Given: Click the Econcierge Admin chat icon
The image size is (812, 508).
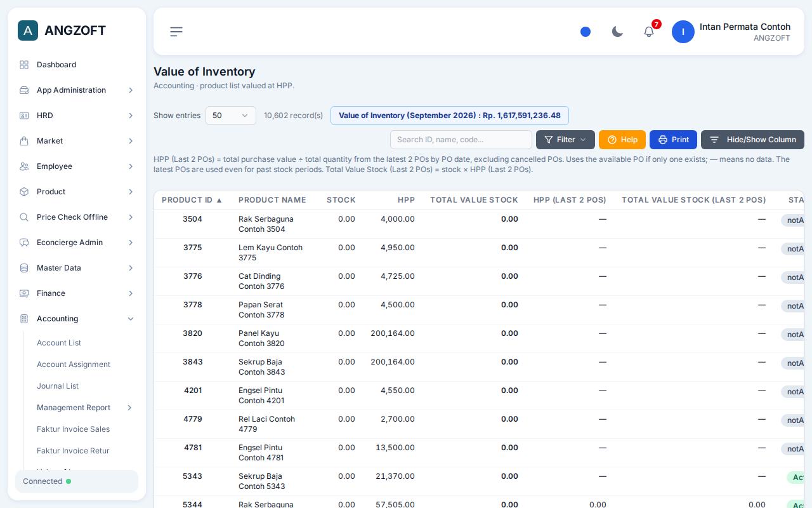Looking at the screenshot, I should pyautogui.click(x=24, y=243).
